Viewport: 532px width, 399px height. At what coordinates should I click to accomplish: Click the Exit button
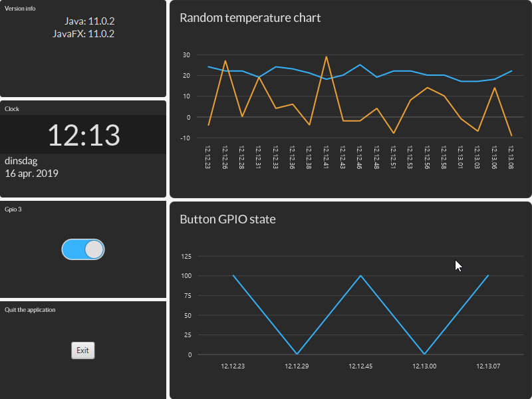82,350
